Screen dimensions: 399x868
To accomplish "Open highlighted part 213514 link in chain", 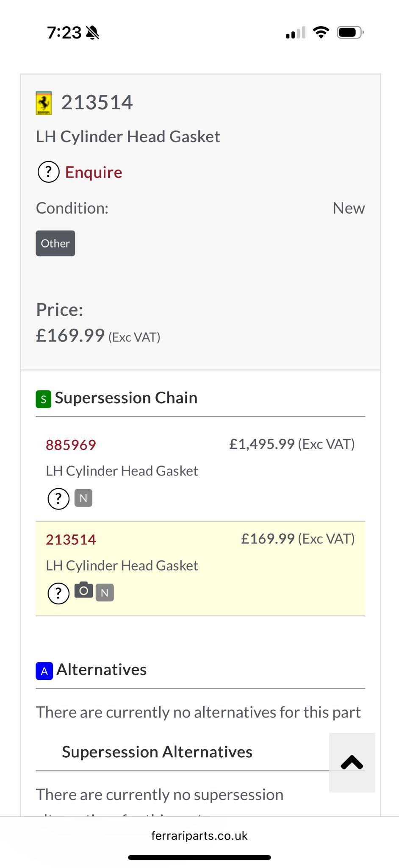I will [71, 540].
